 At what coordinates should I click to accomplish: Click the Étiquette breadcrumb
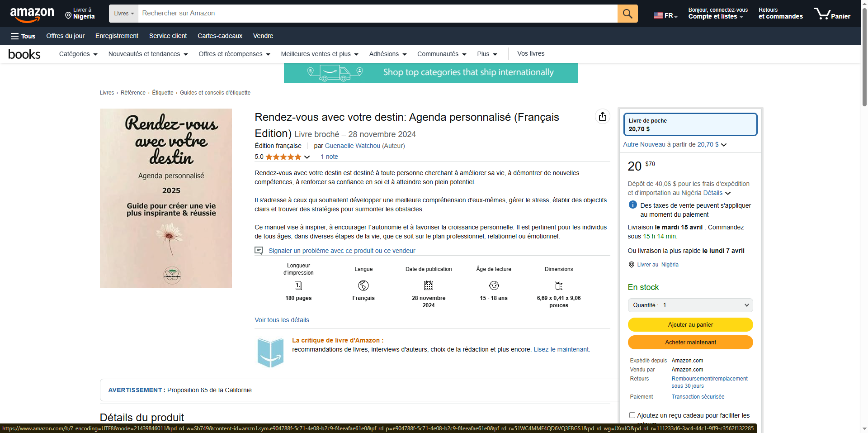[163, 93]
